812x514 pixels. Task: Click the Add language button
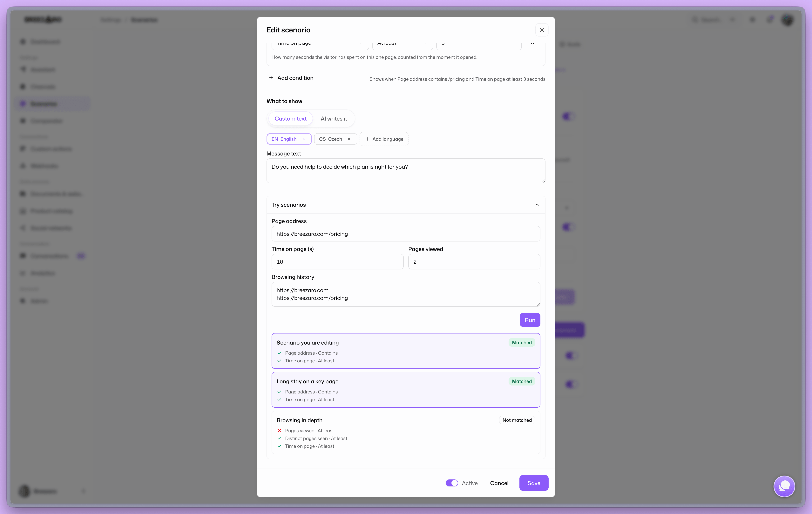[x=384, y=139]
